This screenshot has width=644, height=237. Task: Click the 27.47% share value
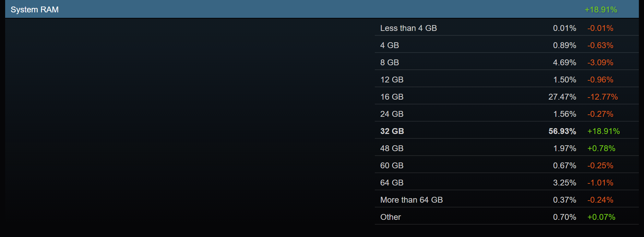coord(562,97)
